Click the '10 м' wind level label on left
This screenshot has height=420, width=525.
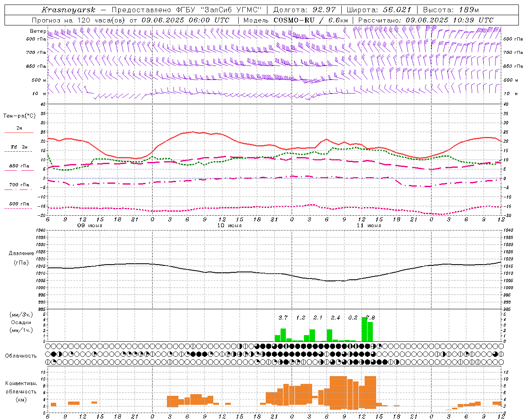click(x=39, y=94)
